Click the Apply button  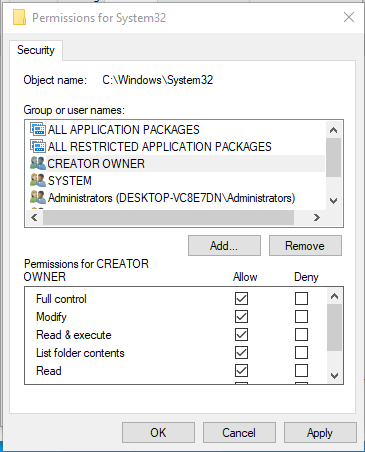point(320,432)
